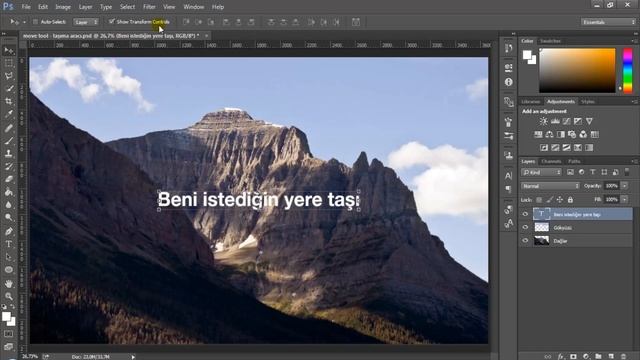Open the File menu
The height and width of the screenshot is (360, 640).
pyautogui.click(x=26, y=7)
